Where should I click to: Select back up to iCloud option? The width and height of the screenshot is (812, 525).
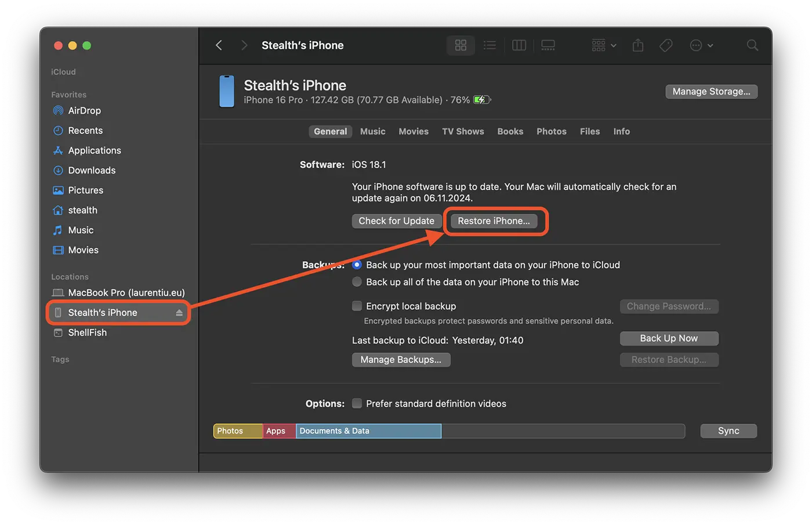357,265
